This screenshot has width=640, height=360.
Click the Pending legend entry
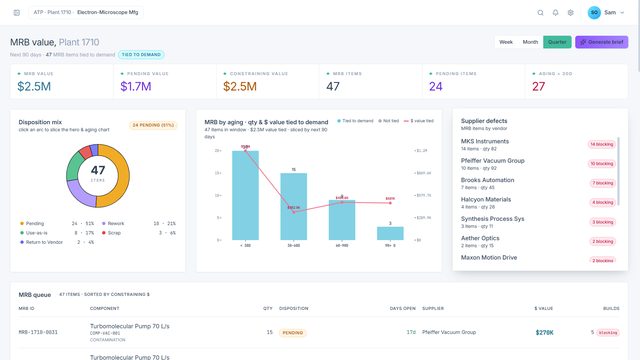click(x=57, y=224)
